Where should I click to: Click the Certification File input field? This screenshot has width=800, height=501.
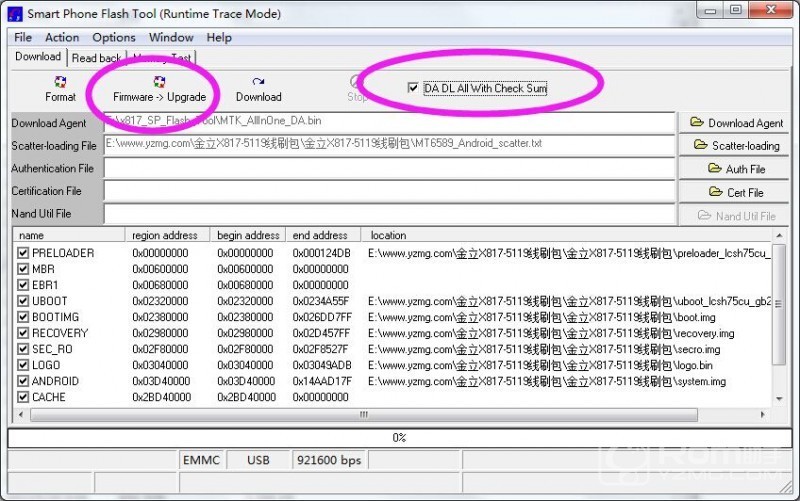tap(389, 191)
